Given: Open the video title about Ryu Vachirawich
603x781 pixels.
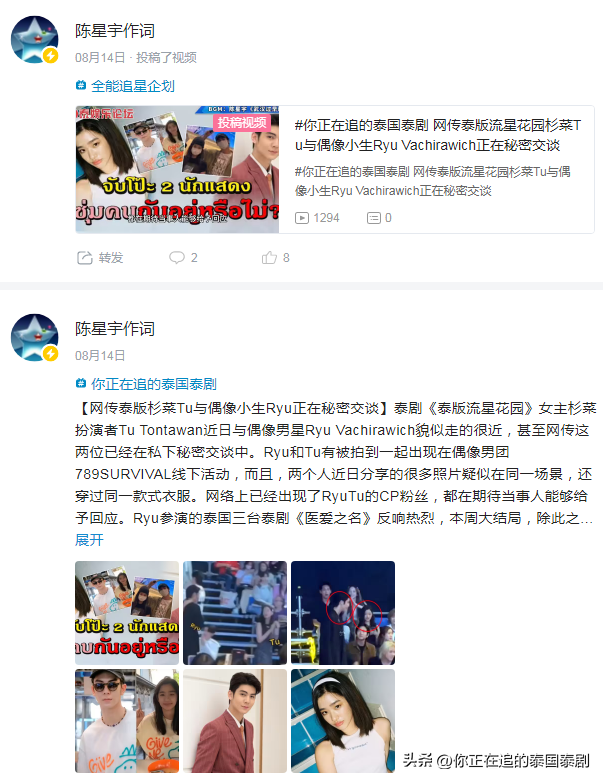Looking at the screenshot, I should pyautogui.click(x=438, y=135).
